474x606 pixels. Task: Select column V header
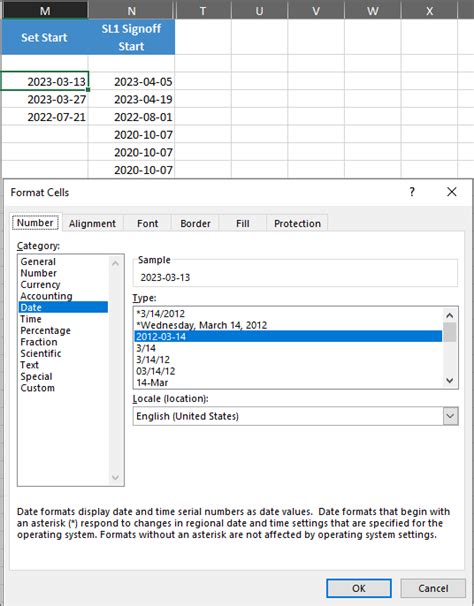click(316, 10)
